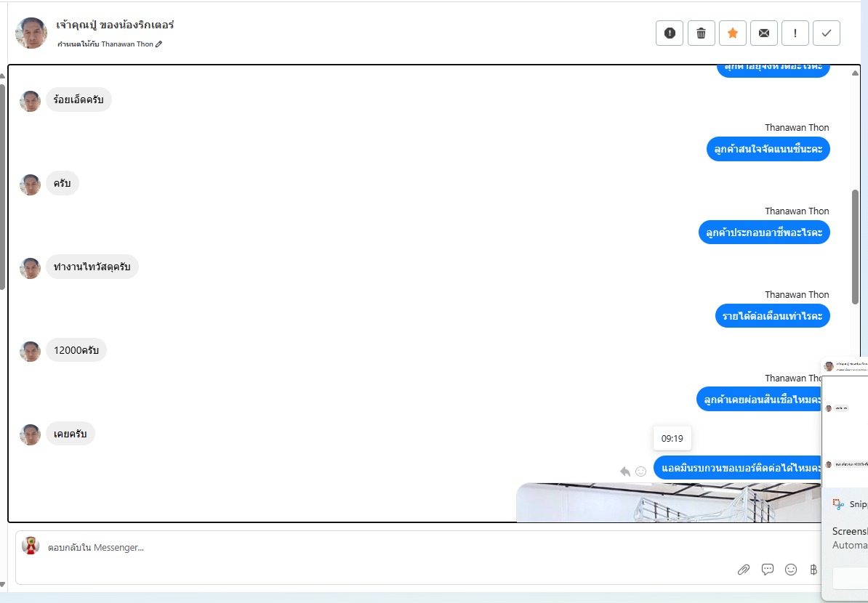Mark conversation as spam with octagon icon

(x=670, y=33)
